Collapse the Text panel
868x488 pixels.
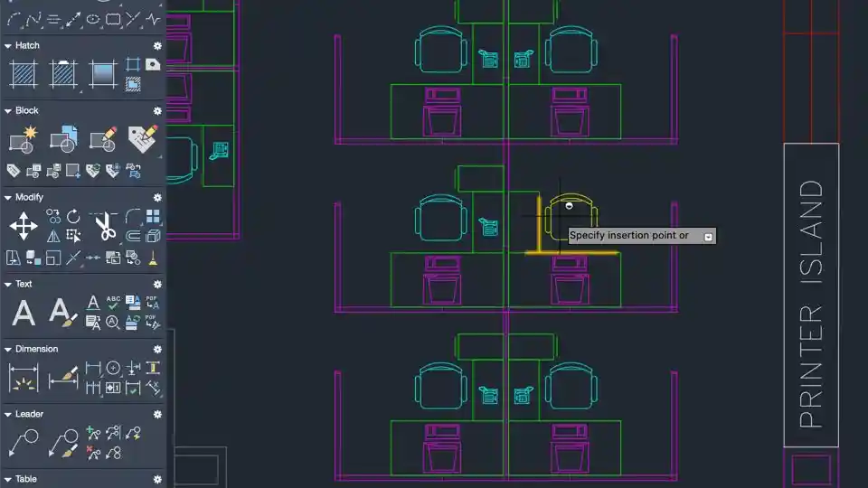(8, 285)
